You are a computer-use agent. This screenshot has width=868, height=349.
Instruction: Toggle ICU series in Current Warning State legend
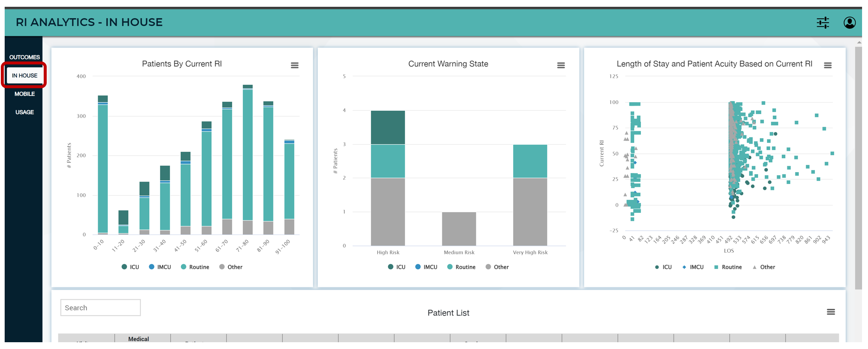tap(396, 267)
